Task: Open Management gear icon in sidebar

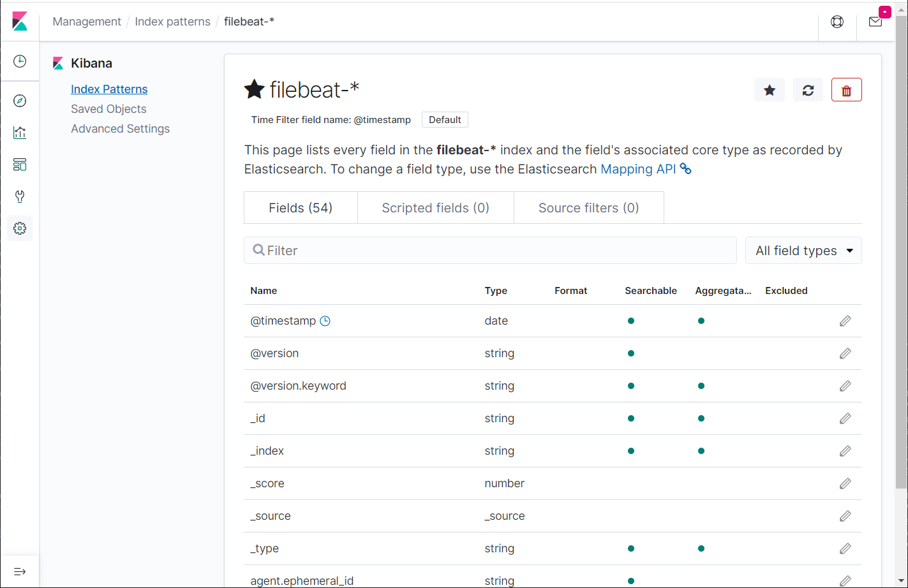Action: point(20,228)
